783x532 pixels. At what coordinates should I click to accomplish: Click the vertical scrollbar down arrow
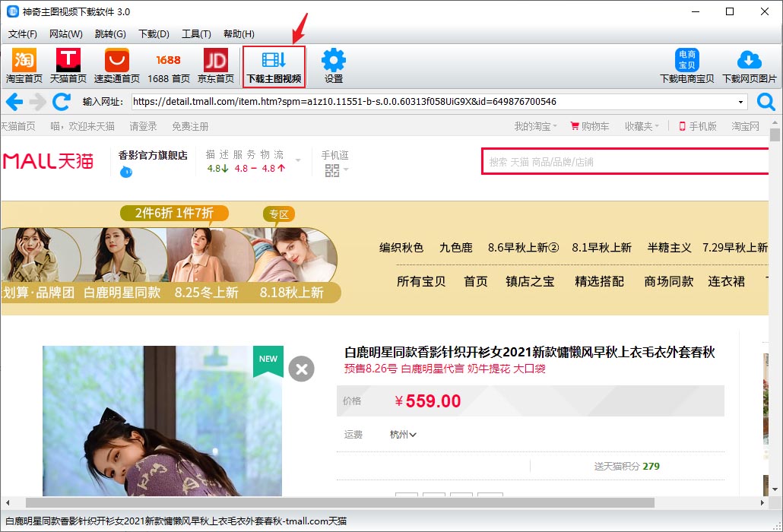pyautogui.click(x=775, y=489)
